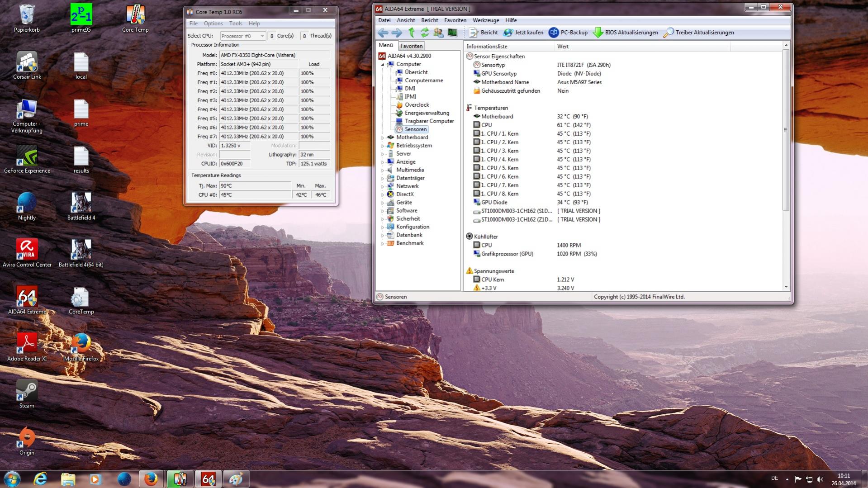Select the GeForce Experience desktop icon
The width and height of the screenshot is (868, 488).
coord(27,160)
